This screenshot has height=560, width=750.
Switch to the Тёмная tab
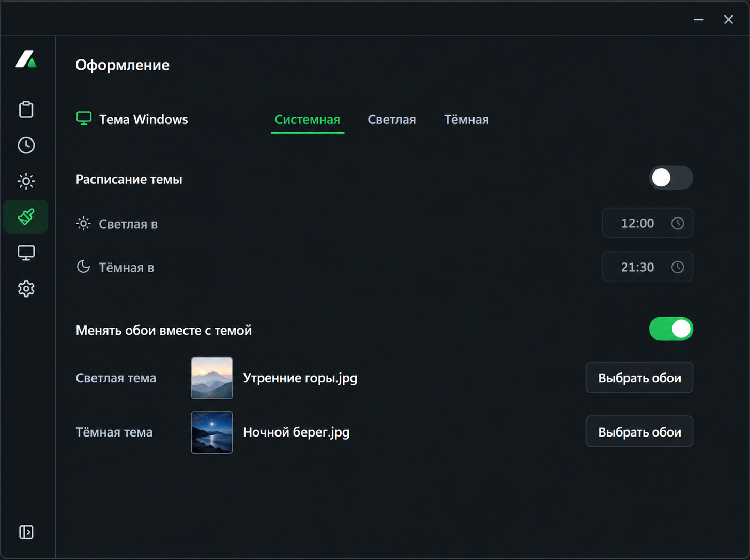(x=466, y=120)
